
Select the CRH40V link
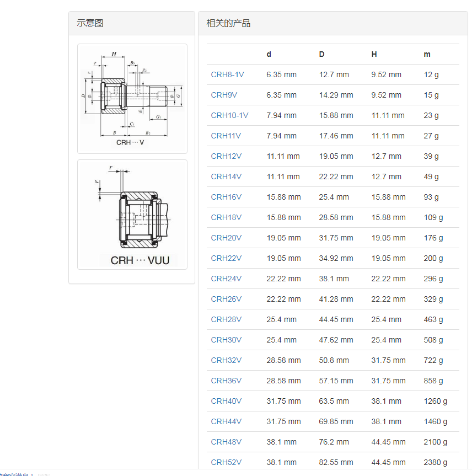[x=226, y=401]
